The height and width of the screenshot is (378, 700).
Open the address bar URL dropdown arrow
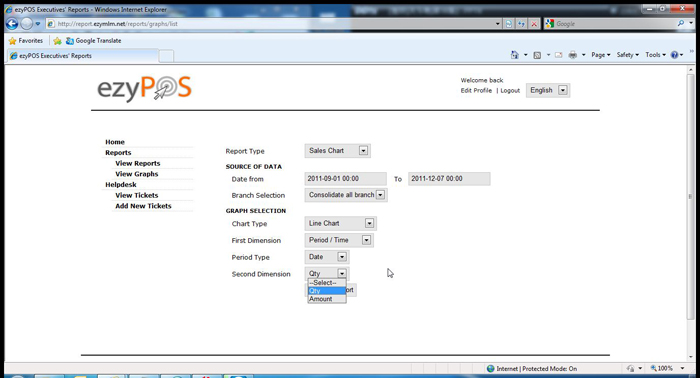pyautogui.click(x=498, y=24)
